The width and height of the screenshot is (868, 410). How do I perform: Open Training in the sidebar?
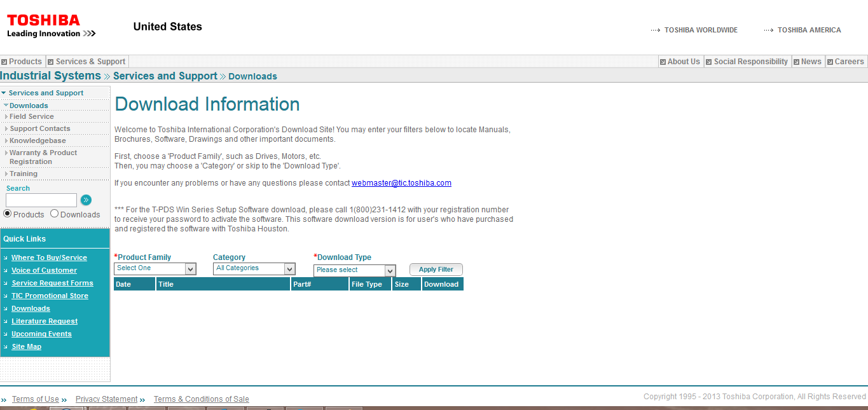(23, 174)
